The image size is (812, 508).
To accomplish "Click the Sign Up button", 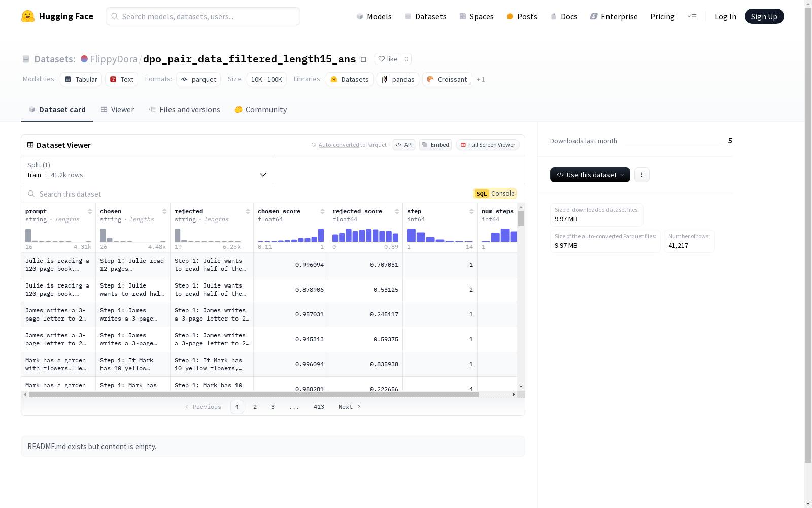I will coord(764,16).
